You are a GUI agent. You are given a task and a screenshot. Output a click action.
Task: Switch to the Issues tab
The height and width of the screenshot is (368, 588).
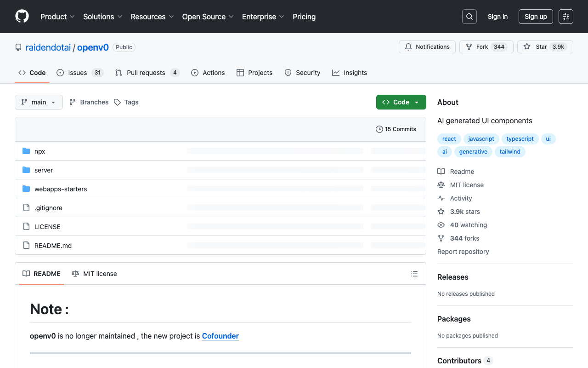click(80, 73)
